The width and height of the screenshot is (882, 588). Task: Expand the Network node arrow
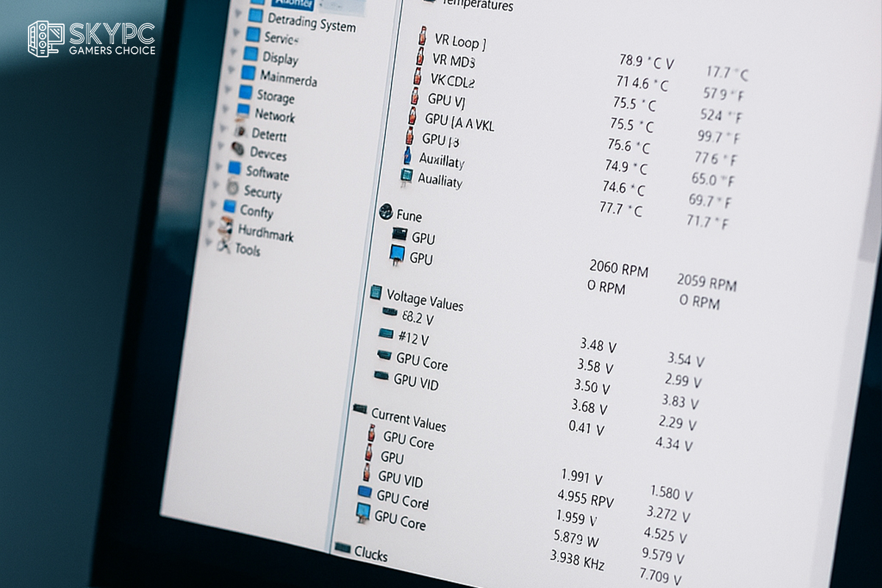tap(226, 110)
